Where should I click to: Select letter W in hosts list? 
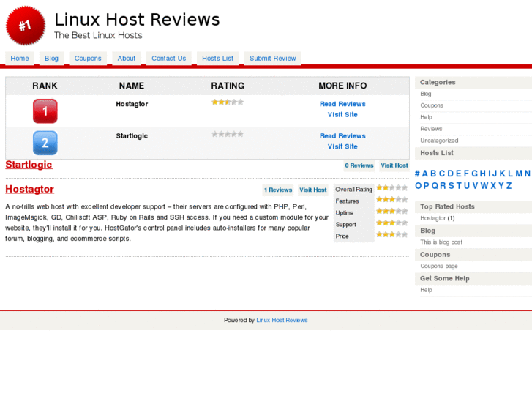[x=484, y=186]
